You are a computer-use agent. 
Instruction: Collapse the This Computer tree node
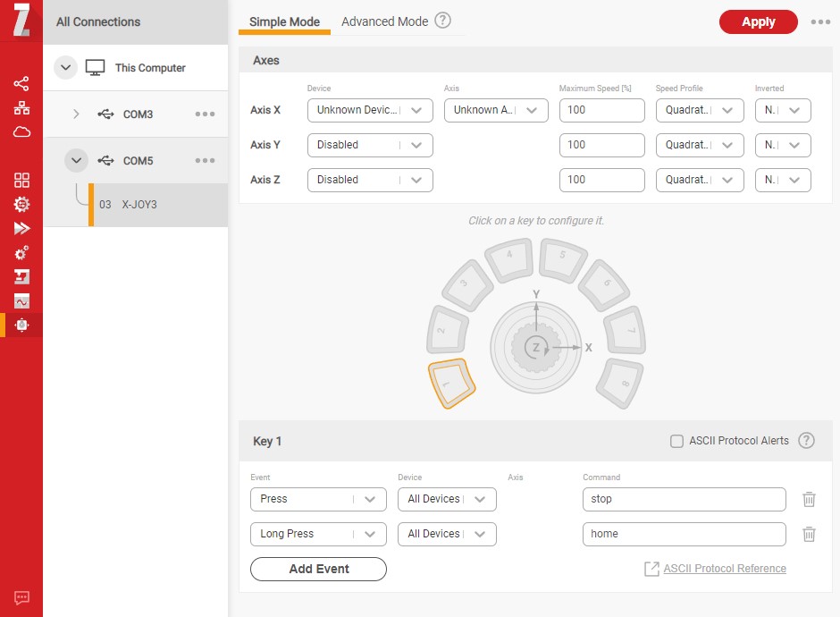pyautogui.click(x=65, y=68)
